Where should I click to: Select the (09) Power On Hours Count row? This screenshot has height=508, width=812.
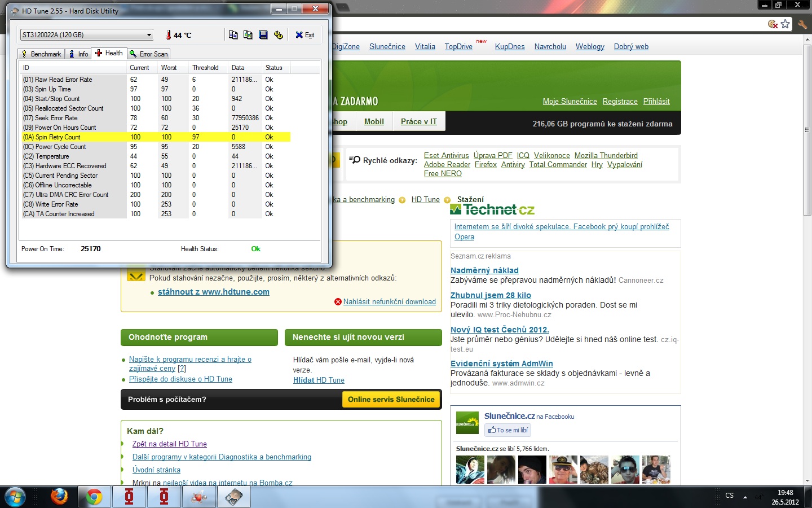coord(155,128)
